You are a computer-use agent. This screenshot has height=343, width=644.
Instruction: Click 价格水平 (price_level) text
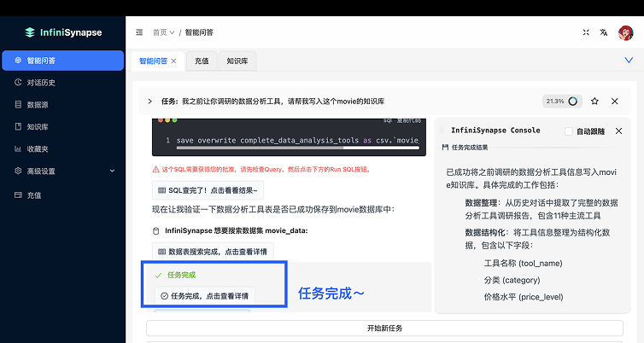click(x=524, y=297)
